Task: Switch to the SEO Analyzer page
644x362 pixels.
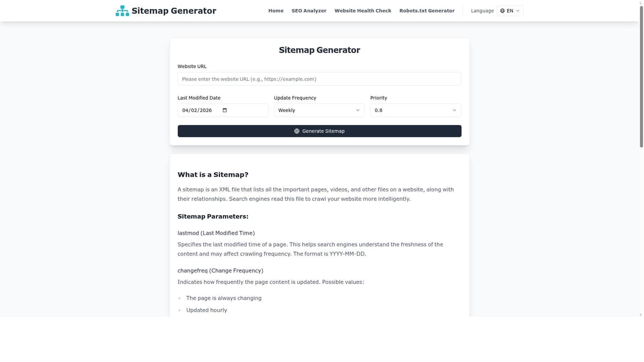Action: 309,10
